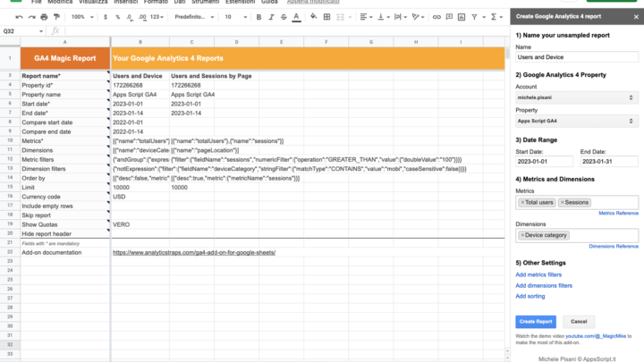Click the Create Report button
Viewport: 644px width, 362px height.
point(536,322)
